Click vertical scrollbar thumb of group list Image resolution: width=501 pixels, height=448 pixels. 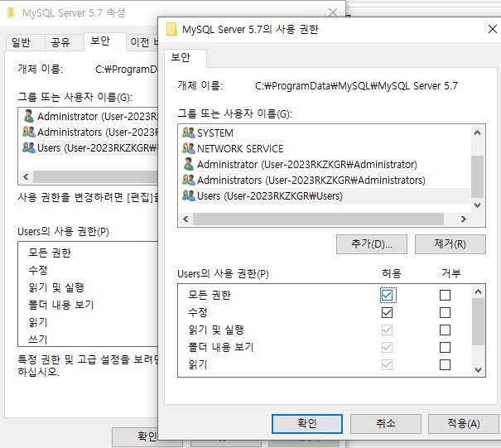(x=477, y=176)
